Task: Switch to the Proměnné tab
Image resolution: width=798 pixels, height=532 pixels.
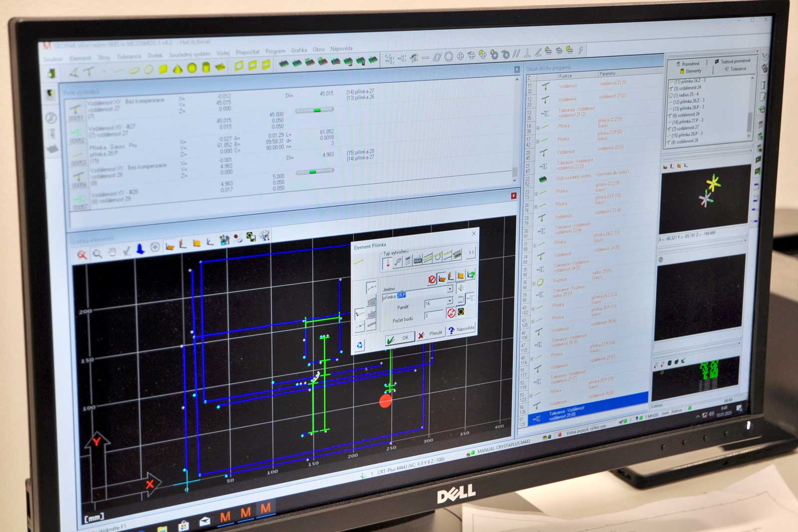Action: 688,64
